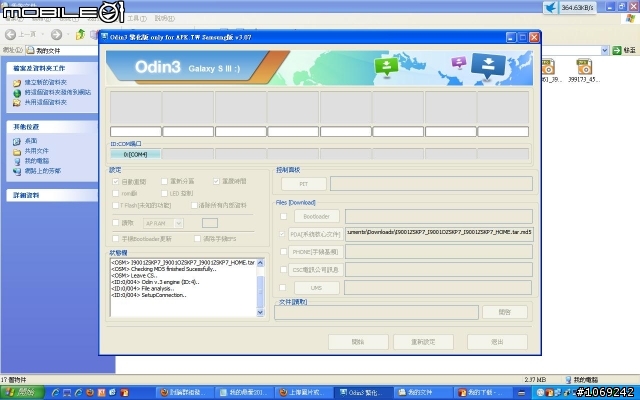The height and width of the screenshot is (400, 640).
Task: Click the log box scroll down arrow
Action: [260, 313]
